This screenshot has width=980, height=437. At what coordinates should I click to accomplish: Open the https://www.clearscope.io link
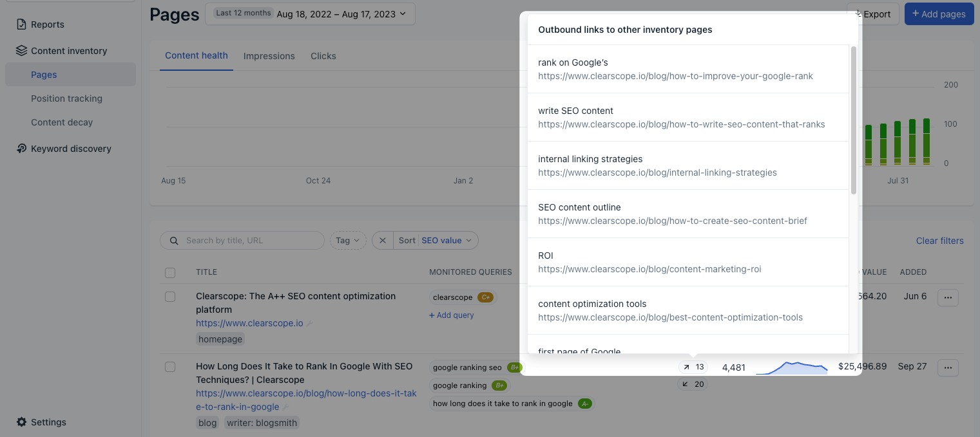click(x=249, y=323)
